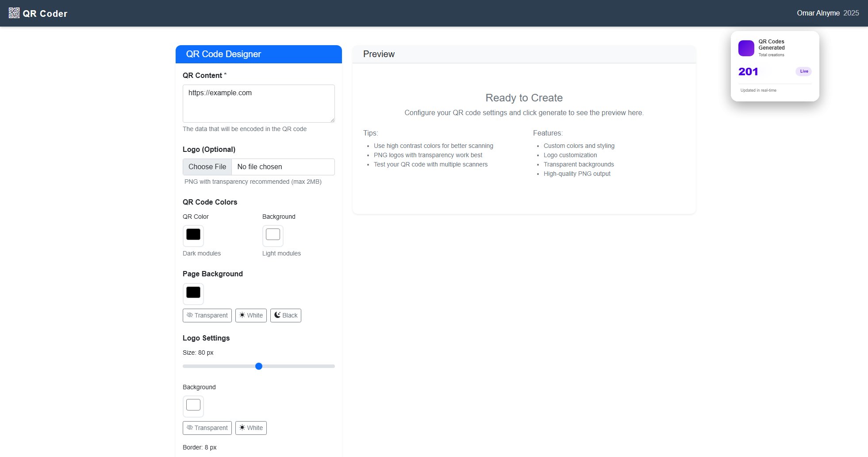
Task: Open the QR Color dark modules swatch
Action: pos(193,235)
